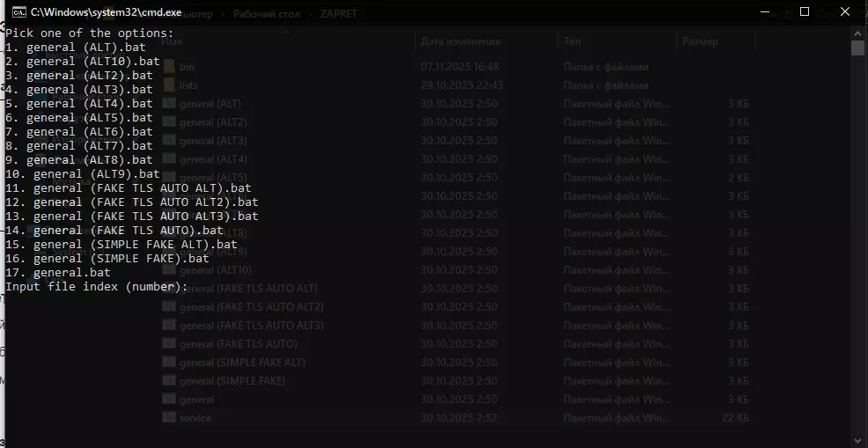Select 'general (FAKE TLS AUTO ALT2)' file icon in Explorer

(169, 307)
